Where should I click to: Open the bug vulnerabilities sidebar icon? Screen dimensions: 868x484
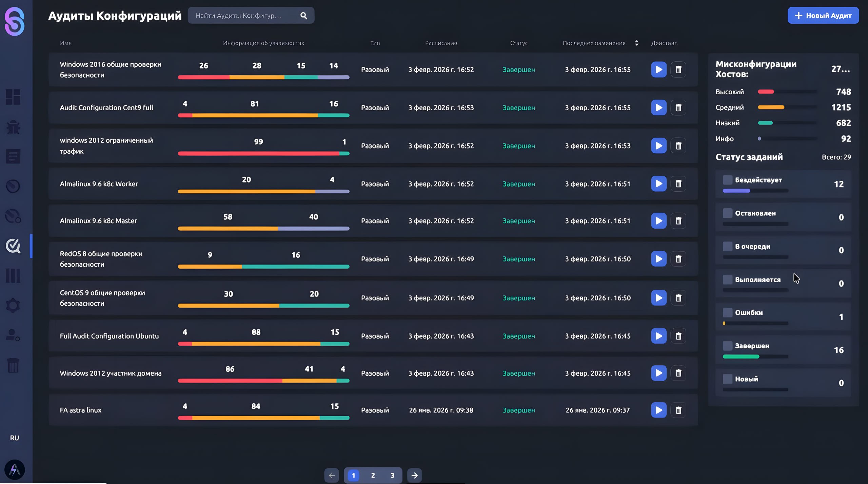pyautogui.click(x=13, y=127)
